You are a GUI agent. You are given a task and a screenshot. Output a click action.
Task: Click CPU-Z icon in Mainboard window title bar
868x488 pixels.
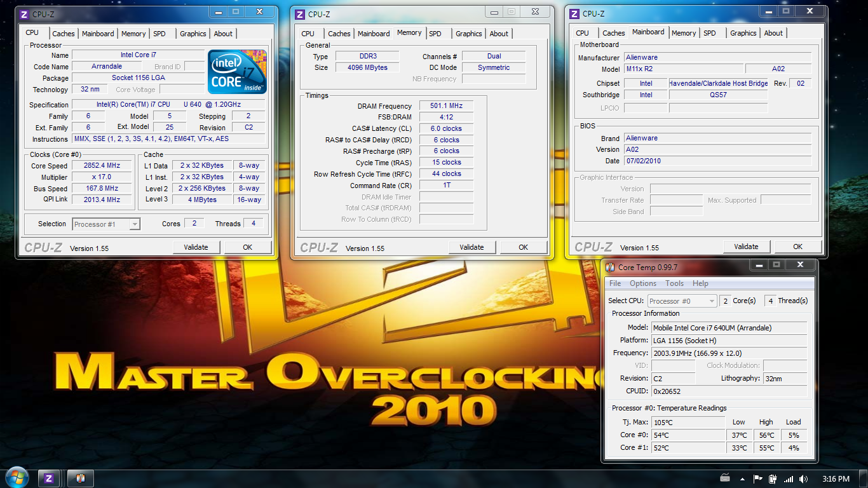click(574, 13)
